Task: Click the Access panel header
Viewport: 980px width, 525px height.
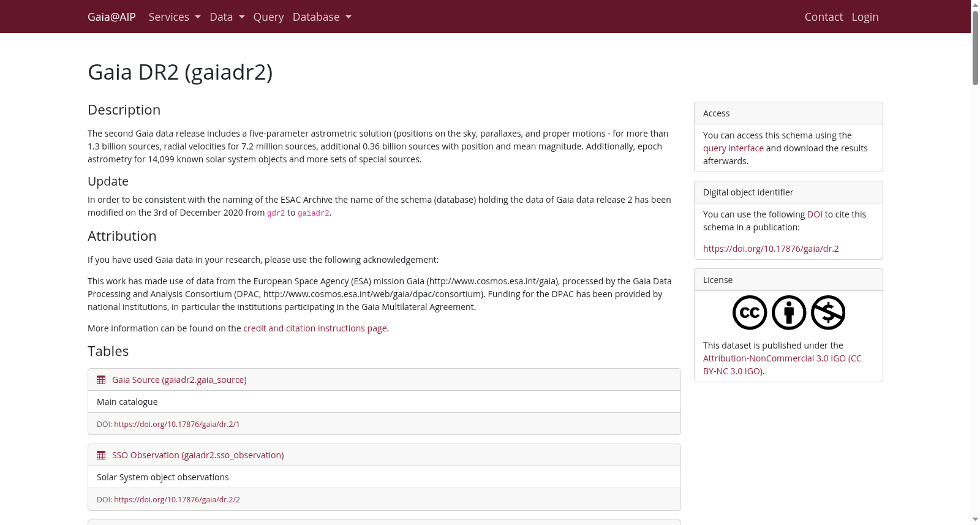Action: click(788, 113)
